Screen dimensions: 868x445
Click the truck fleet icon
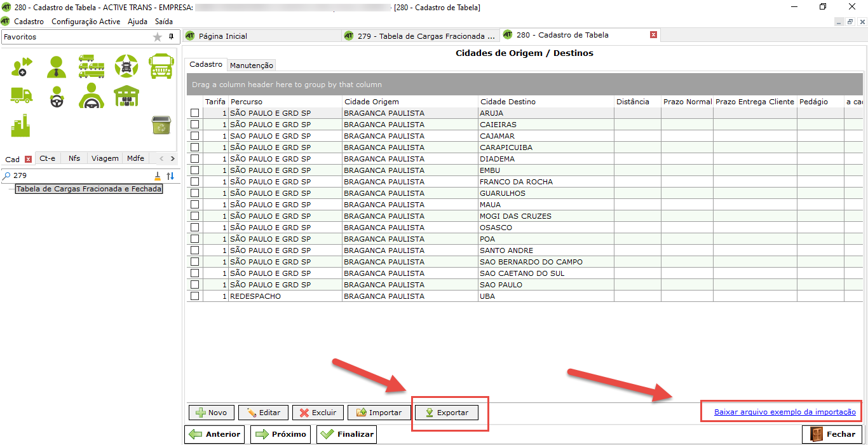92,65
